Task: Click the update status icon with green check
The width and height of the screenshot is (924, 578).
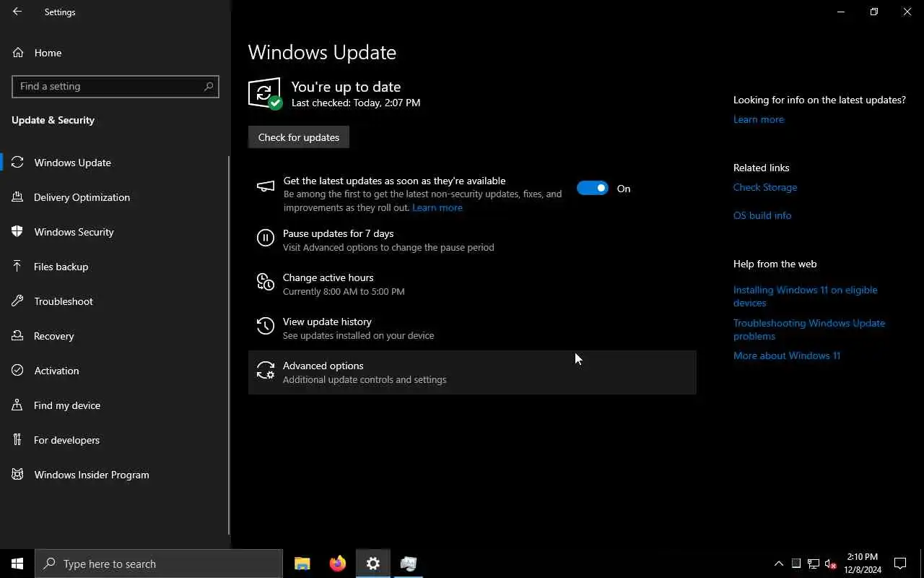Action: coord(265,93)
